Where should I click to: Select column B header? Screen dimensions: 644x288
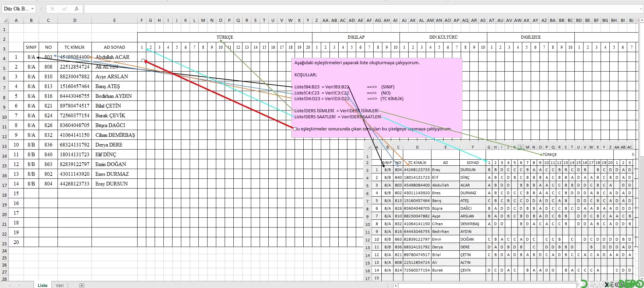(31, 20)
